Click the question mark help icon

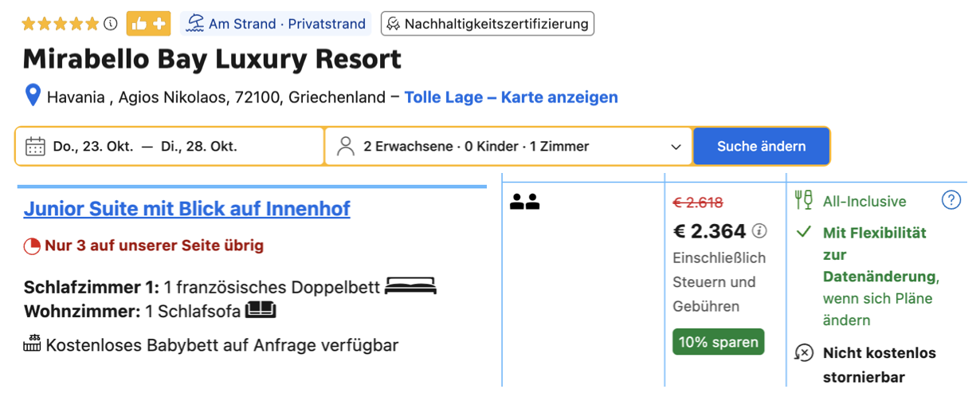951,200
